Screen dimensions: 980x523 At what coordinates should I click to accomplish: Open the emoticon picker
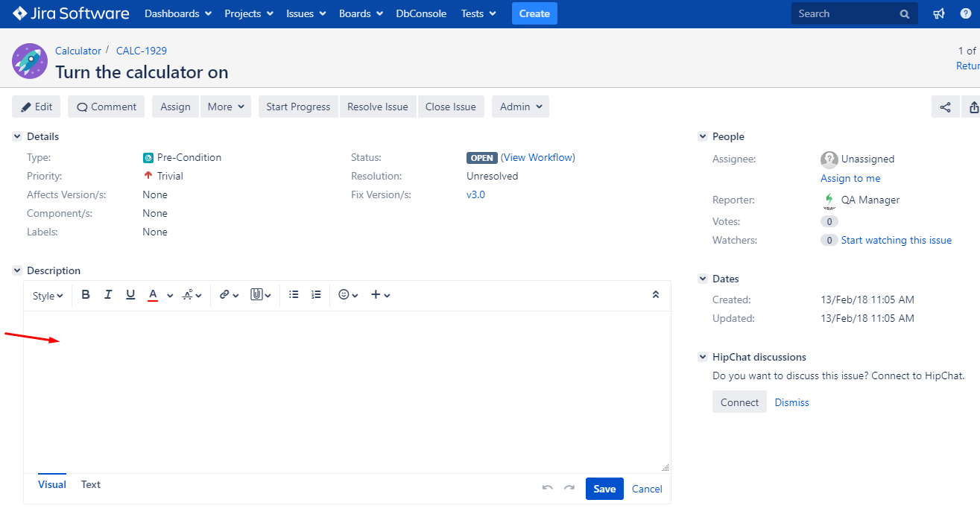click(x=349, y=295)
